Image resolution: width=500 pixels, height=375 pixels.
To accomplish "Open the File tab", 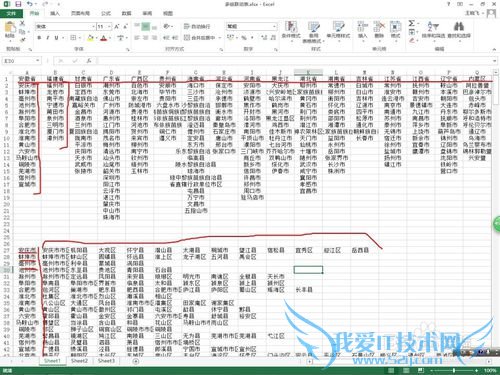I will [x=11, y=13].
